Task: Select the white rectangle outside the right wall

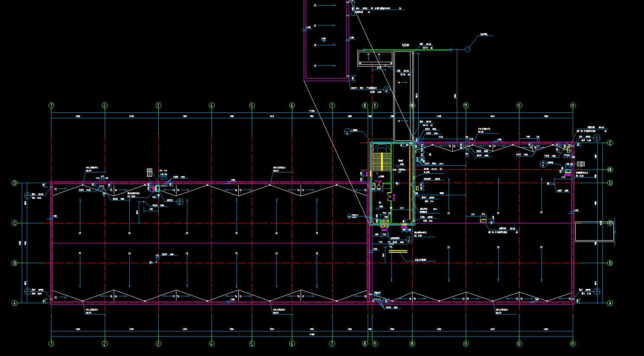Action: pyautogui.click(x=594, y=232)
